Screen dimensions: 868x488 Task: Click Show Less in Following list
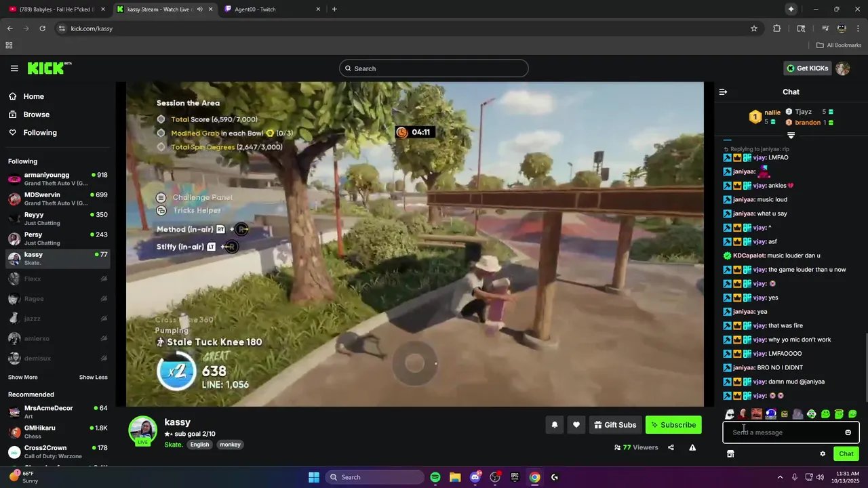[x=94, y=378]
